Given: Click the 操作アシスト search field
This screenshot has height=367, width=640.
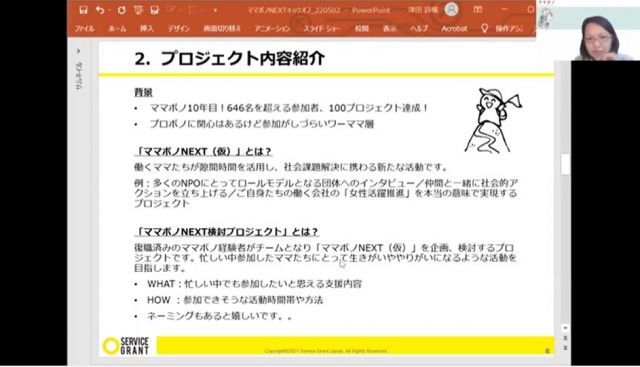Looking at the screenshot, I should 509,29.
